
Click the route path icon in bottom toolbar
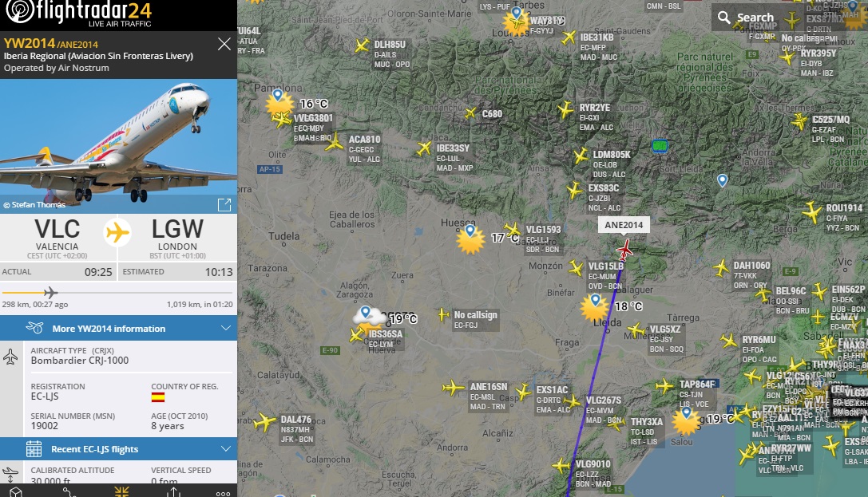68,492
